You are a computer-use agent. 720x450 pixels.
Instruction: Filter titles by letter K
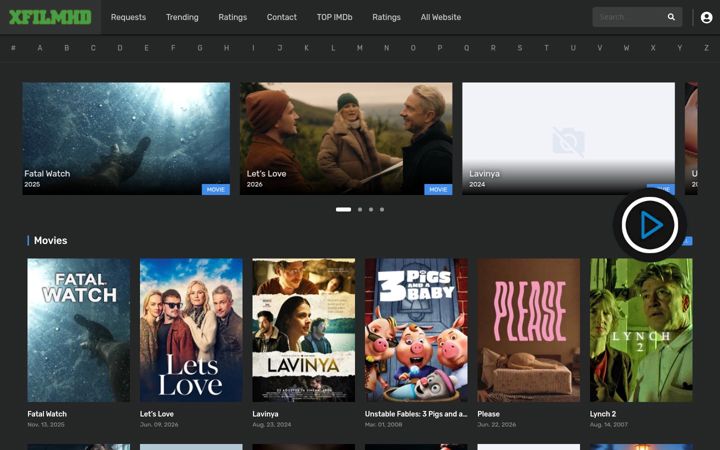click(x=306, y=48)
